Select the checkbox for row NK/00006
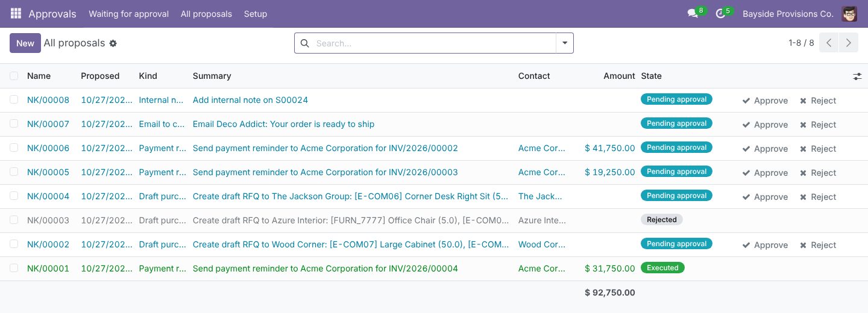 click(x=14, y=148)
